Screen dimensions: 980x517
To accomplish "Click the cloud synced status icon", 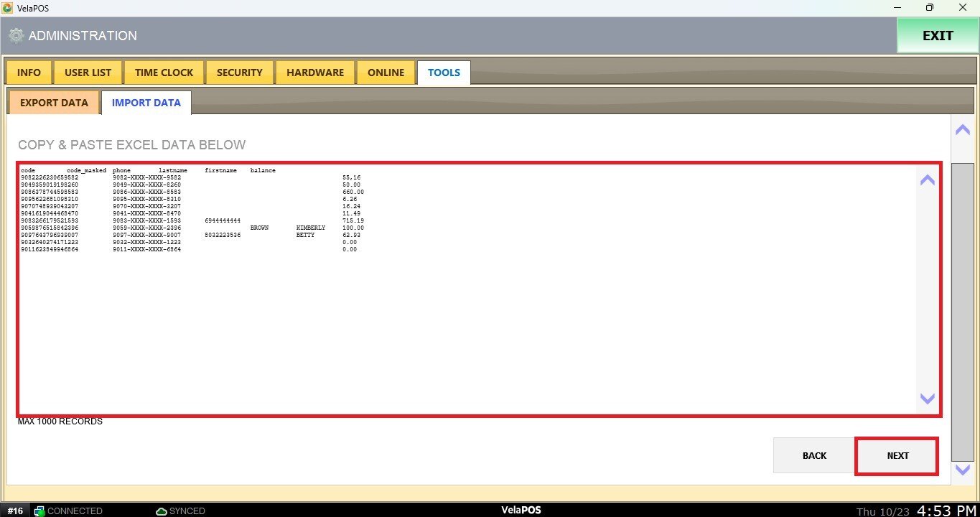I will (162, 511).
